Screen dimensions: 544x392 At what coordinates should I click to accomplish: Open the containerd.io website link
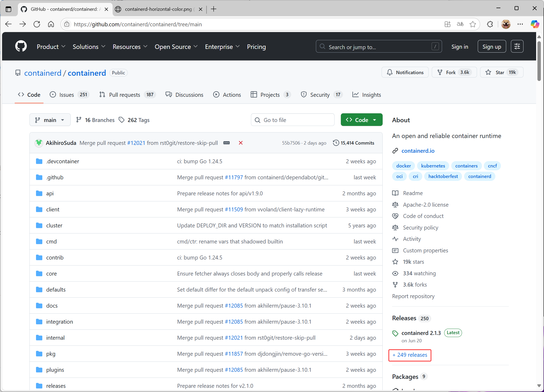coord(418,151)
